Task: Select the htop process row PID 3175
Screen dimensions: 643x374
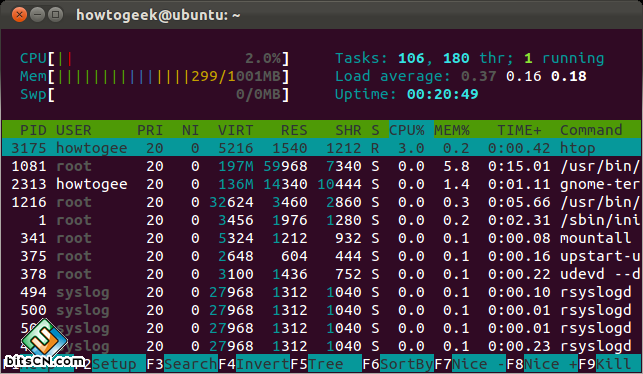Action: click(322, 148)
